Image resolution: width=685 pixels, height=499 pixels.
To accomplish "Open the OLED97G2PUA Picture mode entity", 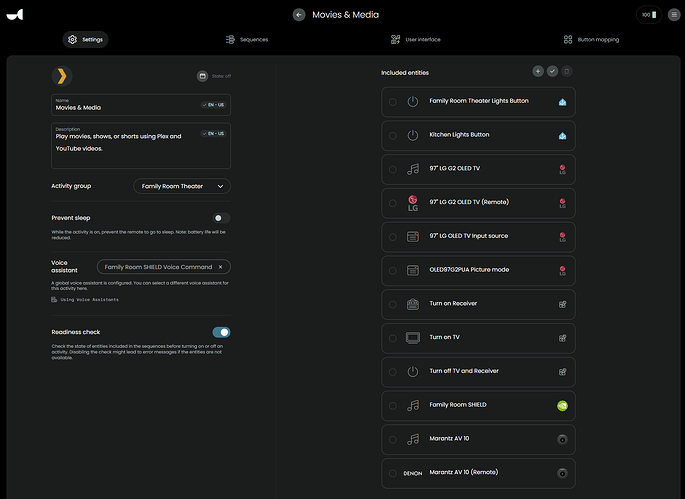I will pyautogui.click(x=478, y=271).
